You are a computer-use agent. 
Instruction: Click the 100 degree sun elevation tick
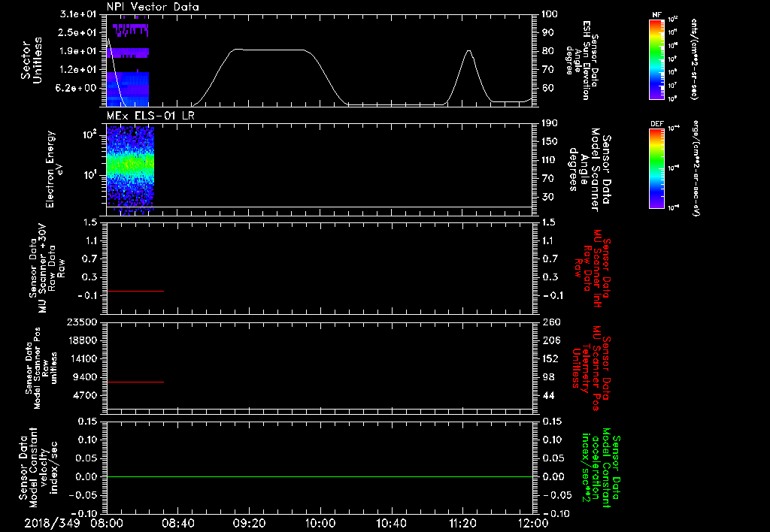coord(550,14)
